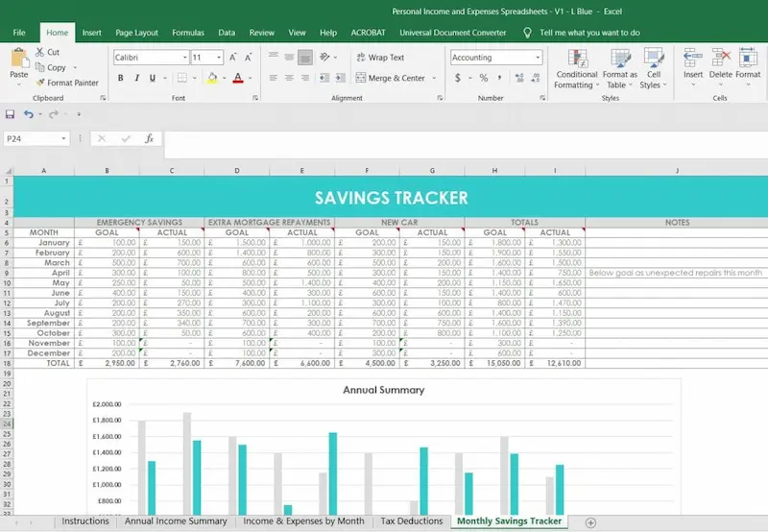
Task: Open the Copy options dropdown arrow
Action: (75, 67)
